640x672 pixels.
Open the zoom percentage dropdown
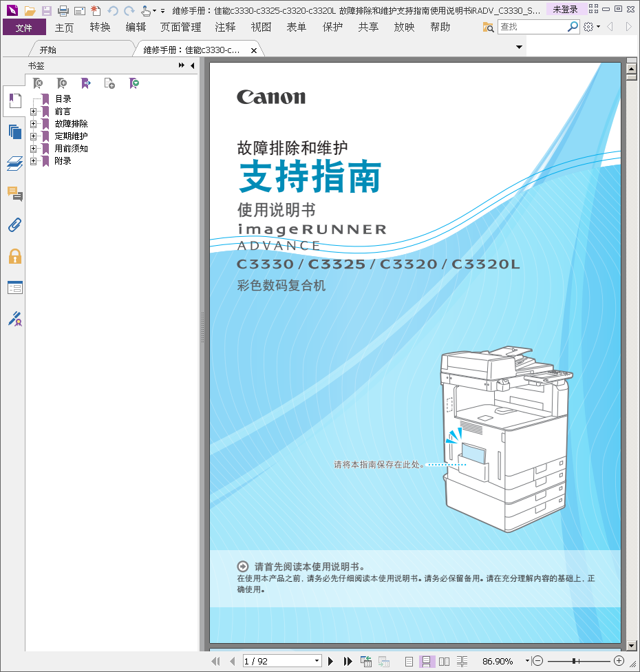coord(527,661)
